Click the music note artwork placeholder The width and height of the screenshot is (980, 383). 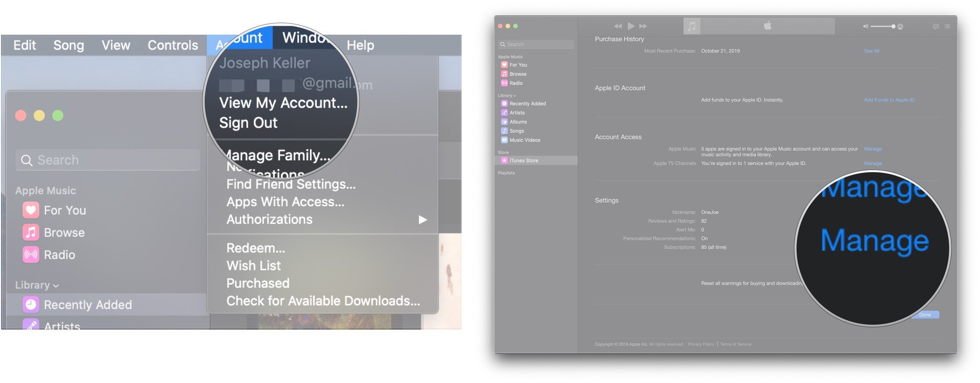coord(692,26)
